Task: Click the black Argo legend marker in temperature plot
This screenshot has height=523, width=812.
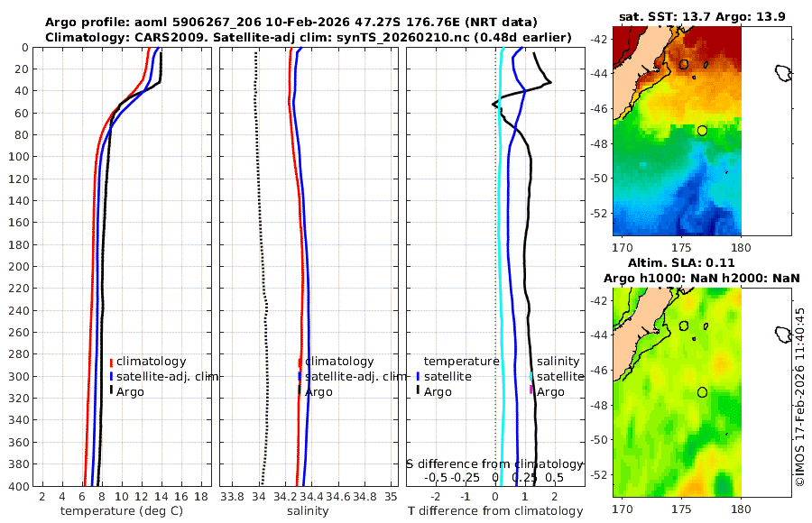Action: [111, 391]
